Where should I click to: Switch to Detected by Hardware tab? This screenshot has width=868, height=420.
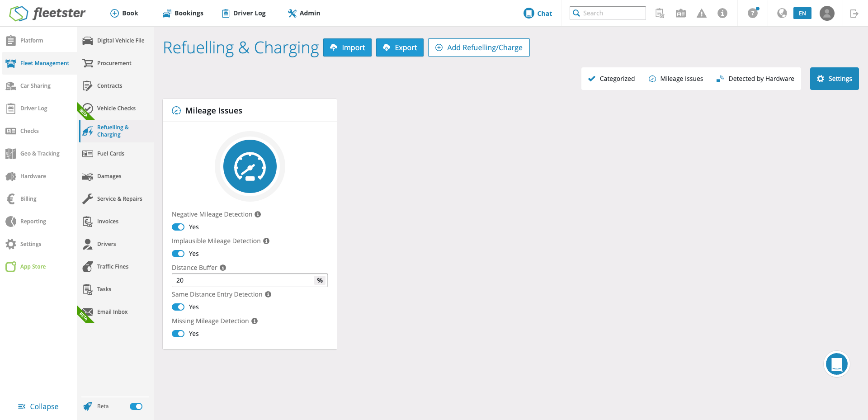[755, 79]
